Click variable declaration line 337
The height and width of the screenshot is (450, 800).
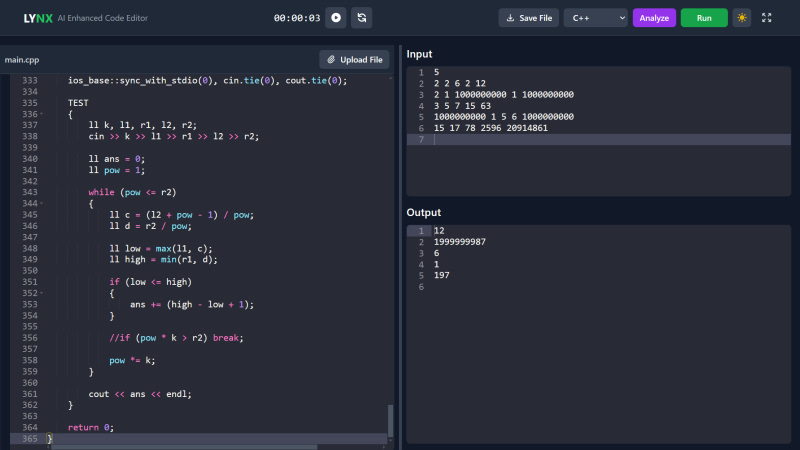click(x=142, y=125)
